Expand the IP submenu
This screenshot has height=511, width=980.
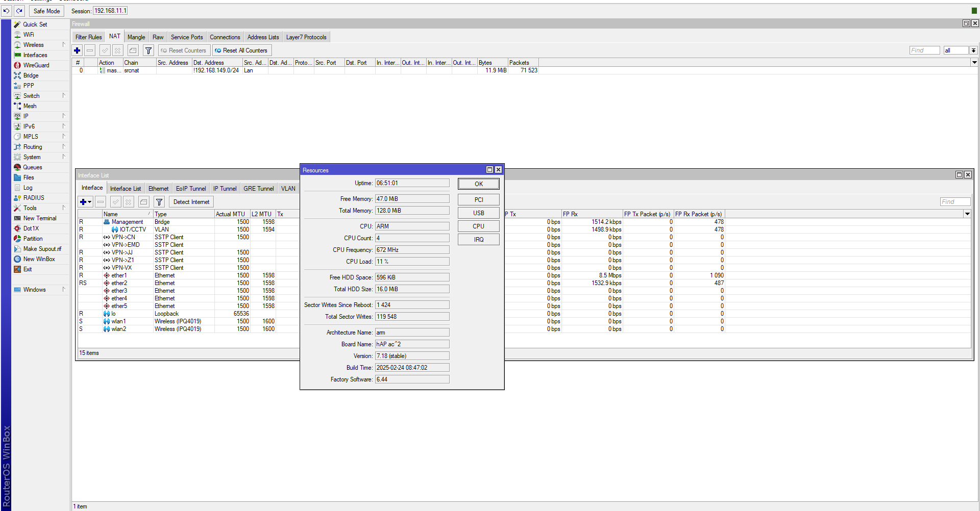[x=26, y=116]
